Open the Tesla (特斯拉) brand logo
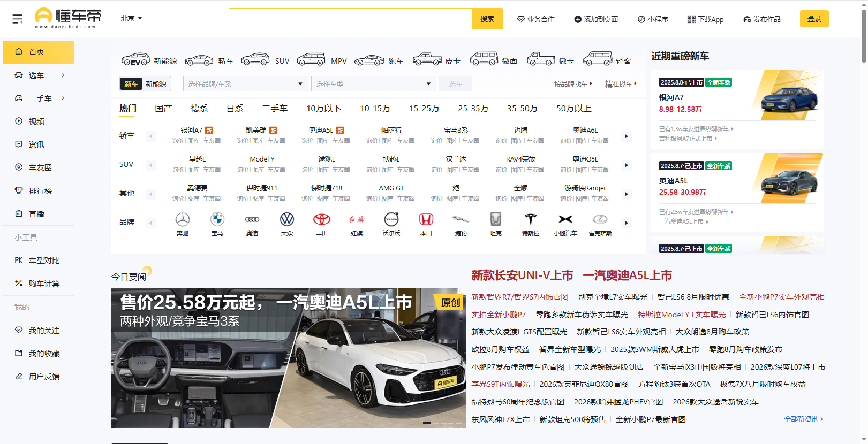Image resolution: width=868 pixels, height=444 pixels. point(531,219)
